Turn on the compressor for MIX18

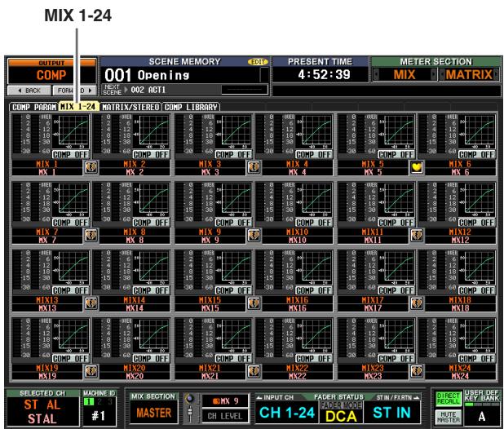point(476,290)
